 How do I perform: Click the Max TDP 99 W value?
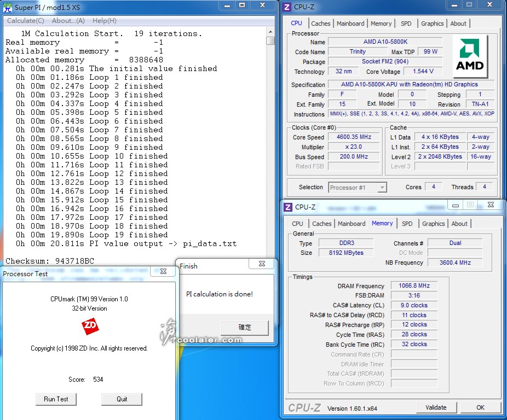point(430,52)
